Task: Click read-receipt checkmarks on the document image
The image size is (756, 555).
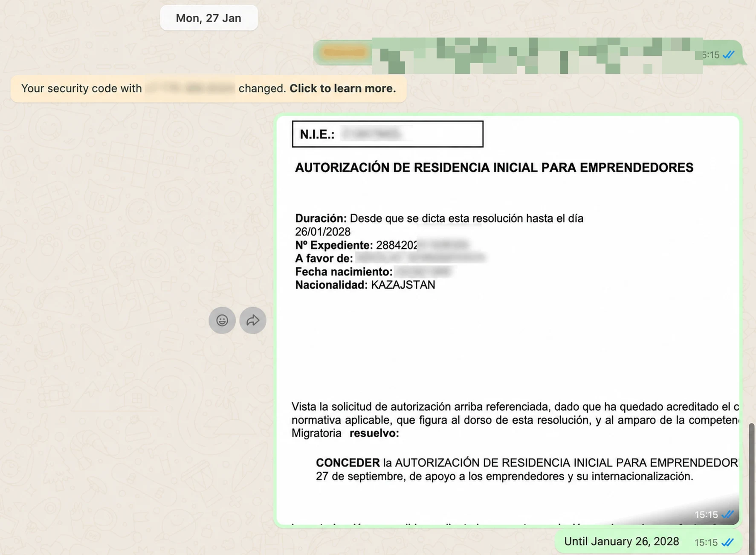Action: point(728,514)
